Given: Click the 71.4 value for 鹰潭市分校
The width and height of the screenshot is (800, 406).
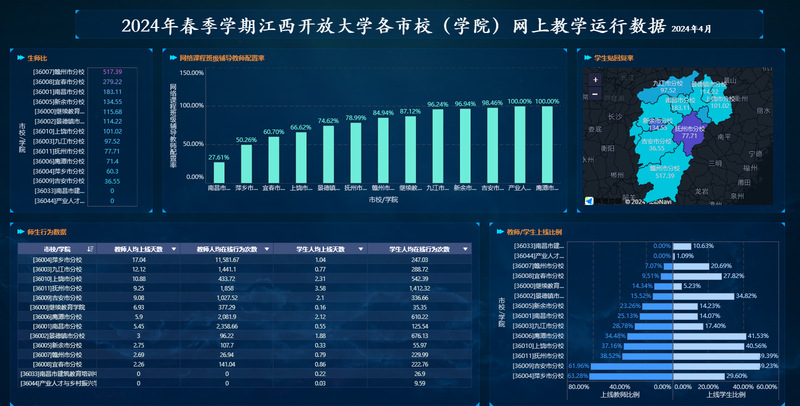Looking at the screenshot, I should pos(112,161).
